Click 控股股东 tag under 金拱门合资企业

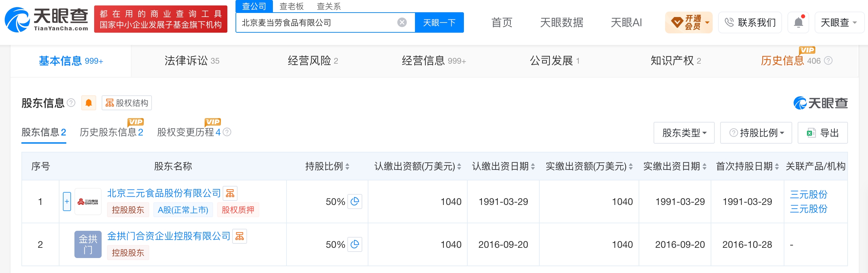tap(128, 253)
